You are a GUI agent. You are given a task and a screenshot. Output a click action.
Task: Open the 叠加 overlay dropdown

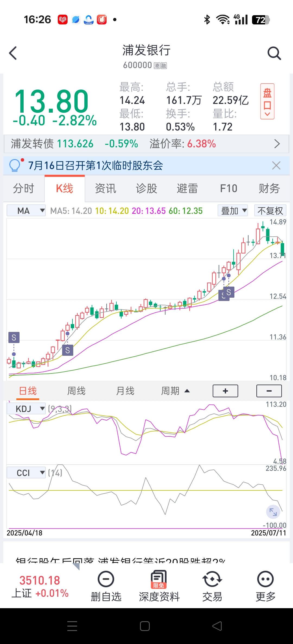coord(233,211)
